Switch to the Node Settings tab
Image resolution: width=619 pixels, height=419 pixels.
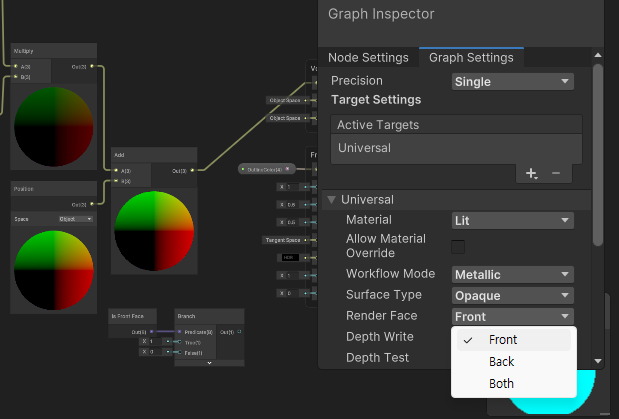pos(368,58)
